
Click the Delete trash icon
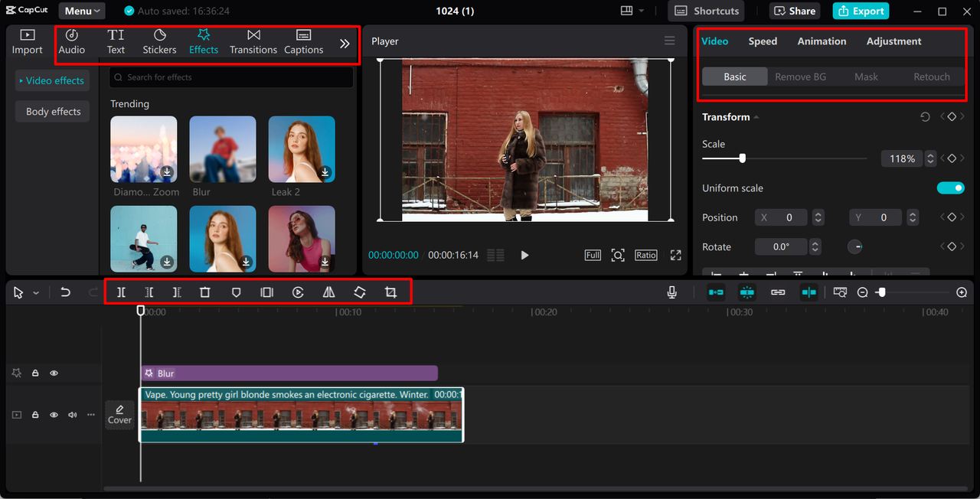point(204,292)
